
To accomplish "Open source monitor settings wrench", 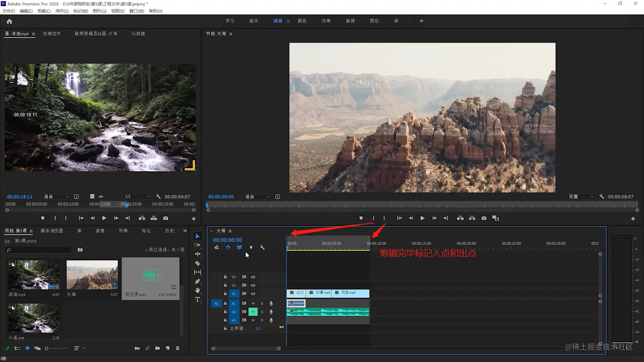I will point(158,197).
